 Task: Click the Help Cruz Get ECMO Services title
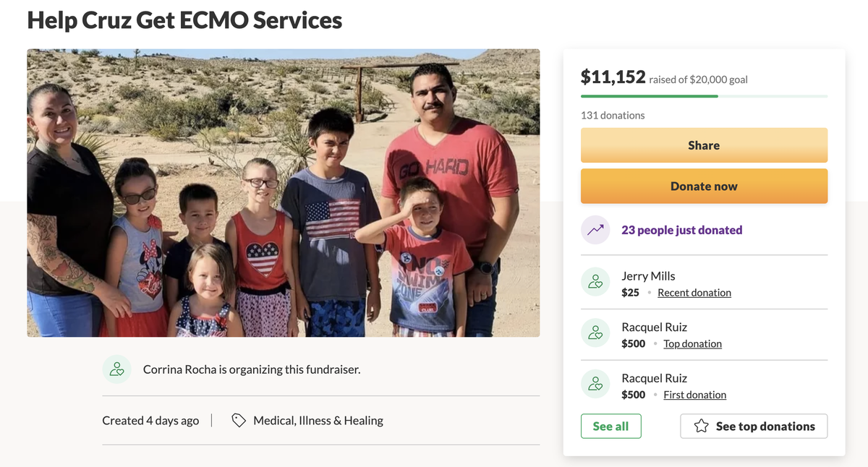pos(184,20)
